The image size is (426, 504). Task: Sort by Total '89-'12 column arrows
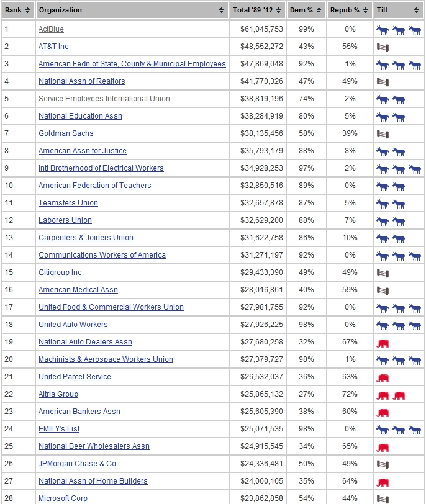(x=278, y=11)
